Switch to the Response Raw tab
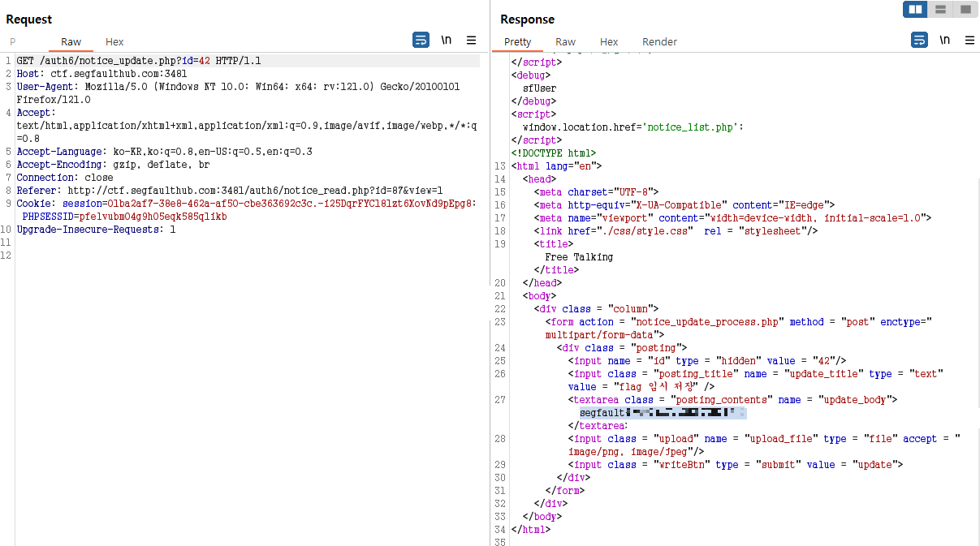This screenshot has height=546, width=980. pyautogui.click(x=566, y=42)
